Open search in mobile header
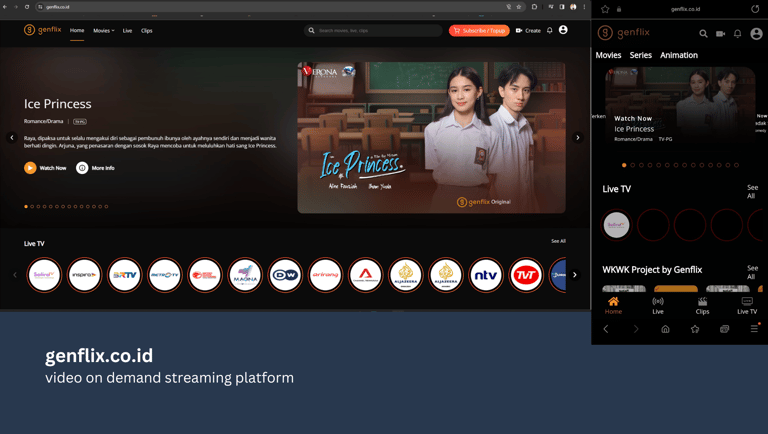The height and width of the screenshot is (434, 768). click(703, 34)
